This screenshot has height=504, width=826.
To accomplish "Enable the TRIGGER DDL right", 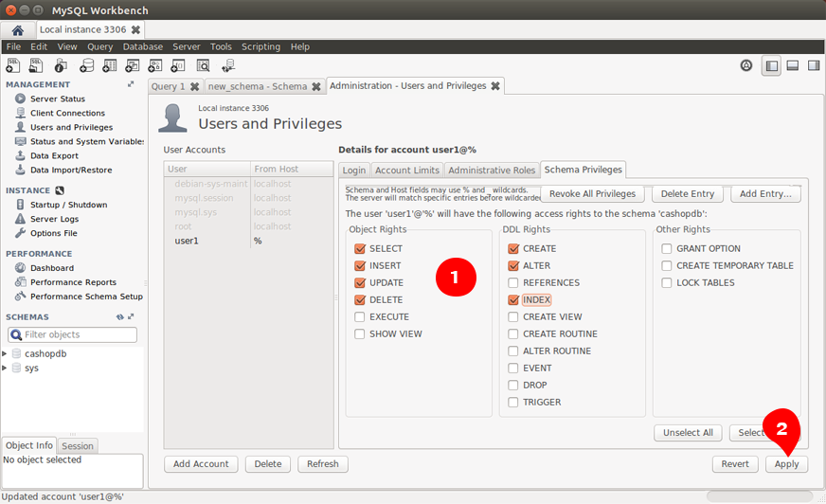I will pyautogui.click(x=513, y=403).
